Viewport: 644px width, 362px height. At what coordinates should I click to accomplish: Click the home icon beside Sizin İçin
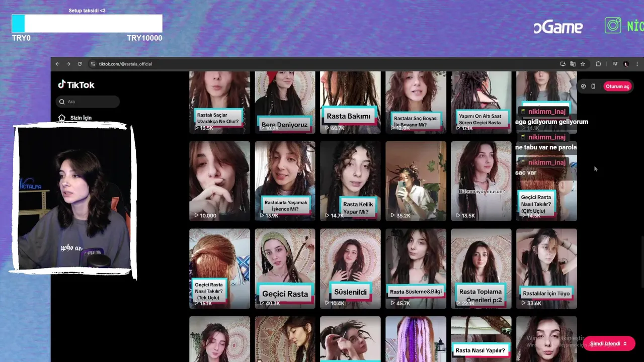pyautogui.click(x=62, y=118)
